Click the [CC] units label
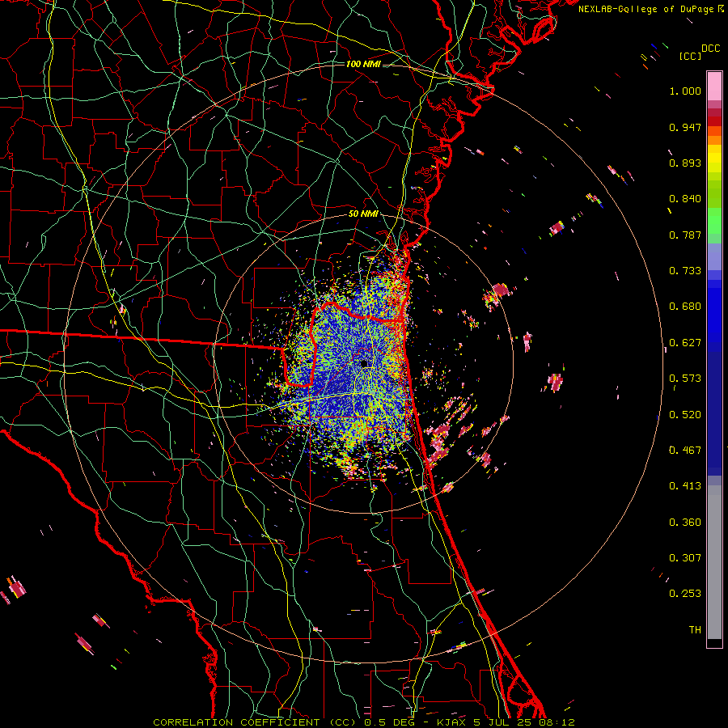The height and width of the screenshot is (728, 728). (x=690, y=56)
